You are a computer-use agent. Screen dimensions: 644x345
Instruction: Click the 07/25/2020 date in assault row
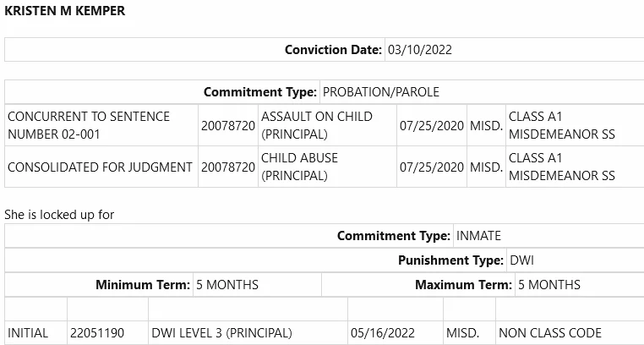pyautogui.click(x=432, y=126)
